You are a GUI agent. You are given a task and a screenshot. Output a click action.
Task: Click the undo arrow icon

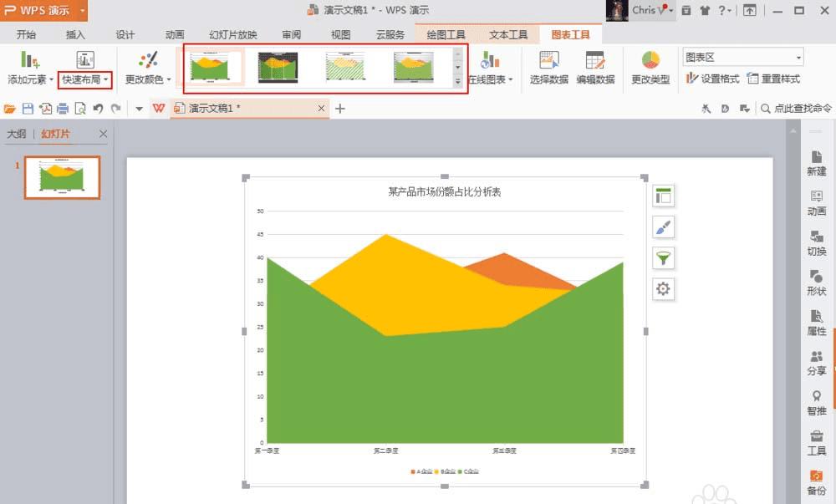tap(98, 109)
